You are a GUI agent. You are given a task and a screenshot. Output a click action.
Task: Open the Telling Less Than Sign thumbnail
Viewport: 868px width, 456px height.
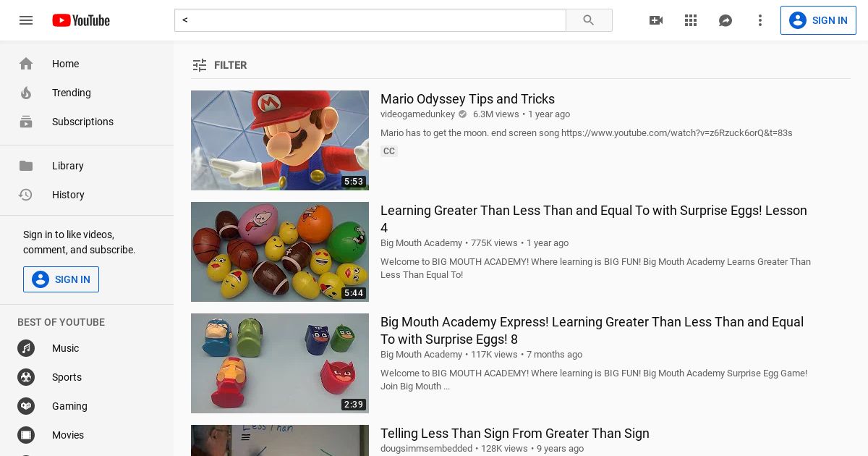click(280, 440)
